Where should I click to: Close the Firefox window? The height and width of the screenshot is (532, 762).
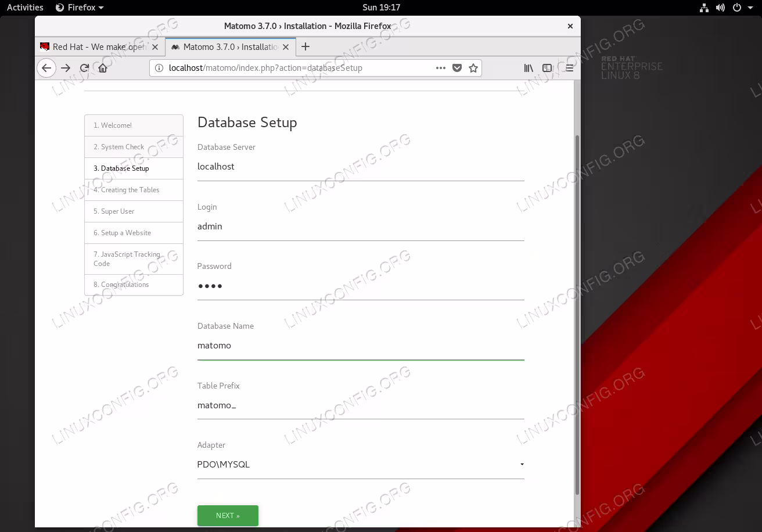tap(570, 26)
